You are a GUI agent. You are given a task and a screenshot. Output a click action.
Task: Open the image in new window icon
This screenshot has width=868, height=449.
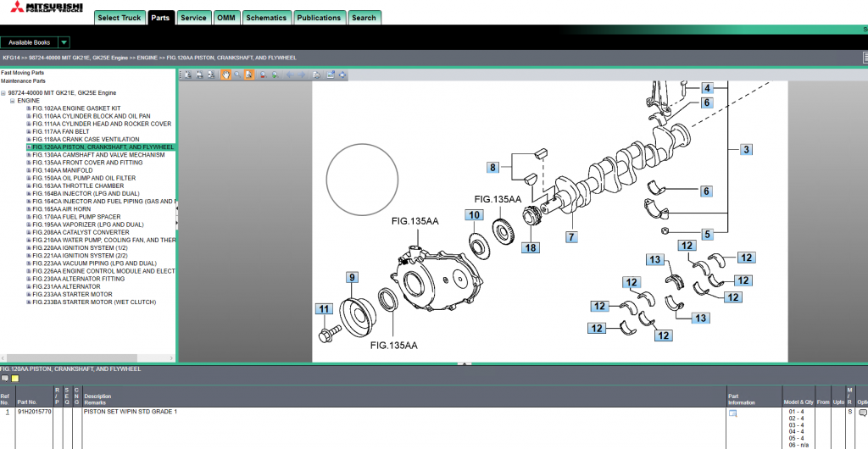[x=331, y=75]
